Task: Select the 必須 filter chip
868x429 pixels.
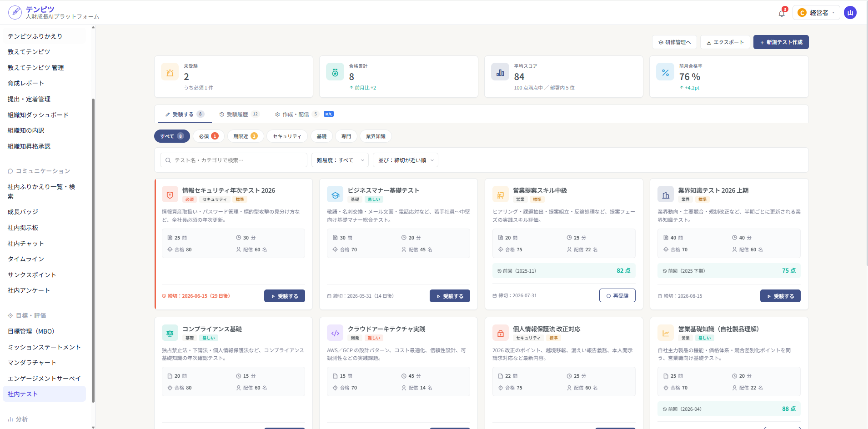Action: (208, 136)
